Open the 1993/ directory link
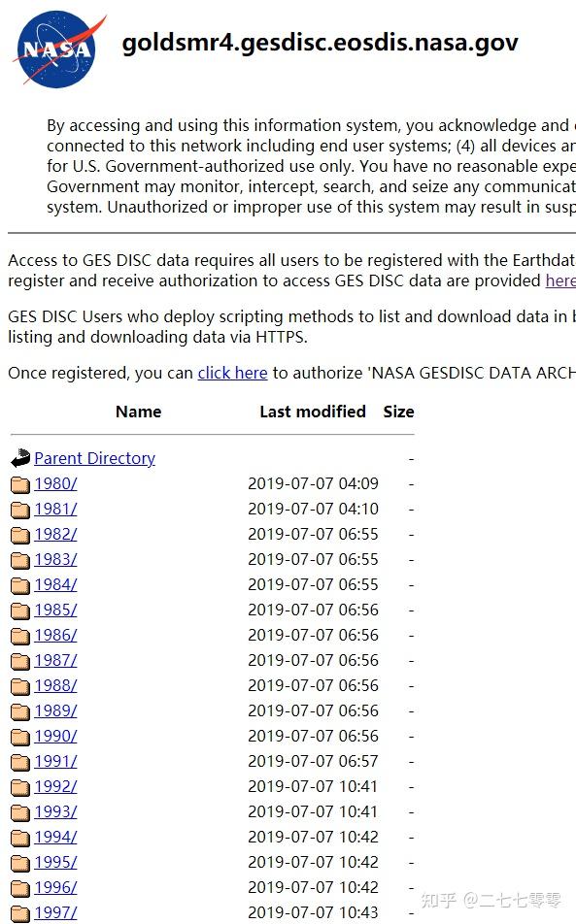 [x=55, y=811]
